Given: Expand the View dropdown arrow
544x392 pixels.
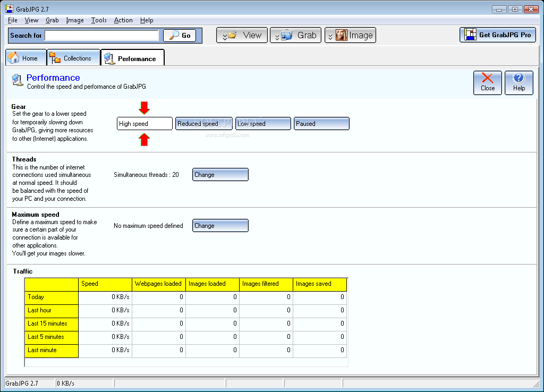Looking at the screenshot, I should 225,36.
